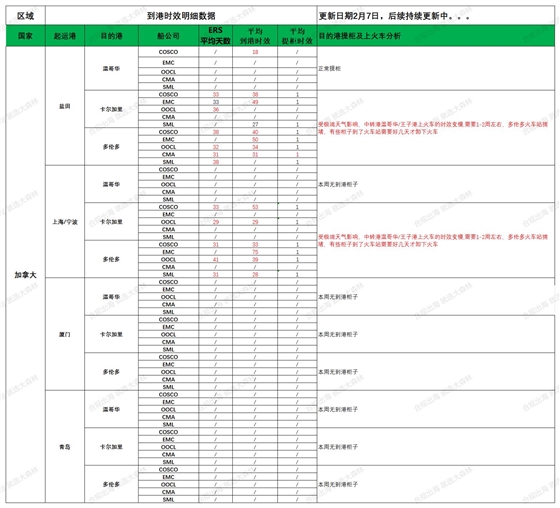
Task: Select the 厦门 origin port cell
Action: (65, 334)
